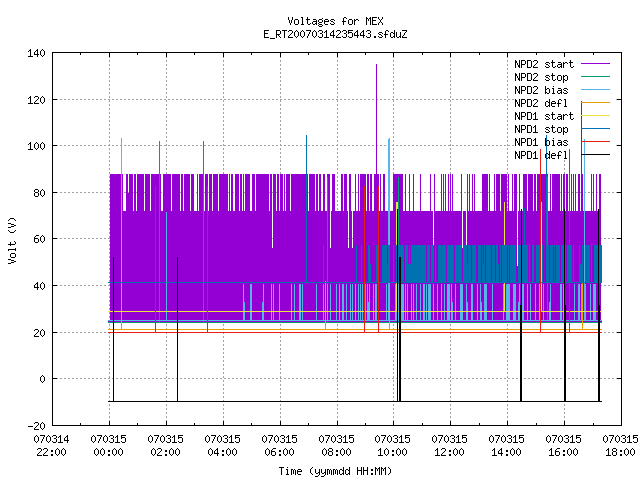Click the x-axis tick '070315 18:00'

pyautogui.click(x=620, y=446)
